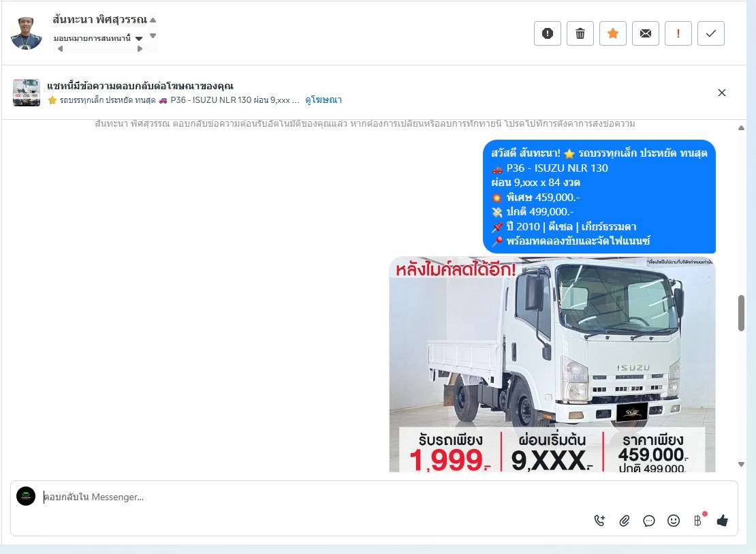Click chat scrollbar down arrow

(x=741, y=464)
